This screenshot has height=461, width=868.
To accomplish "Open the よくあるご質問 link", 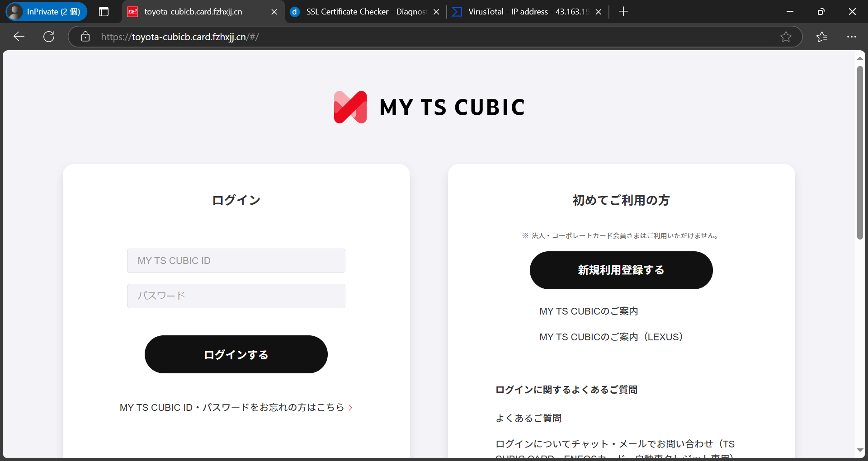I will click(x=528, y=419).
